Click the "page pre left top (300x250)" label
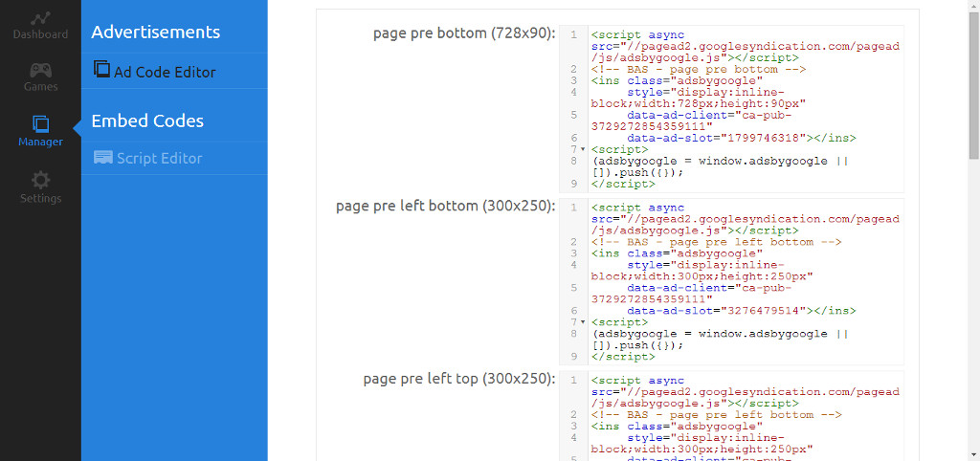 pos(459,379)
